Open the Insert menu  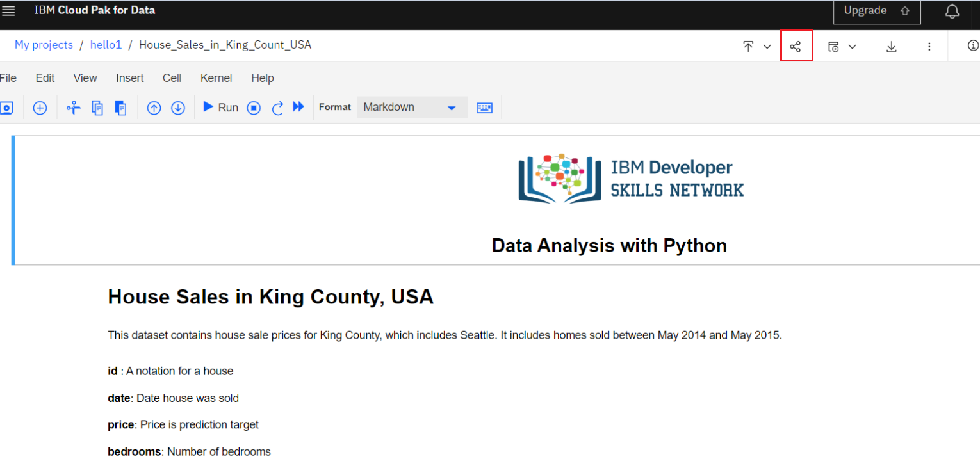(130, 77)
